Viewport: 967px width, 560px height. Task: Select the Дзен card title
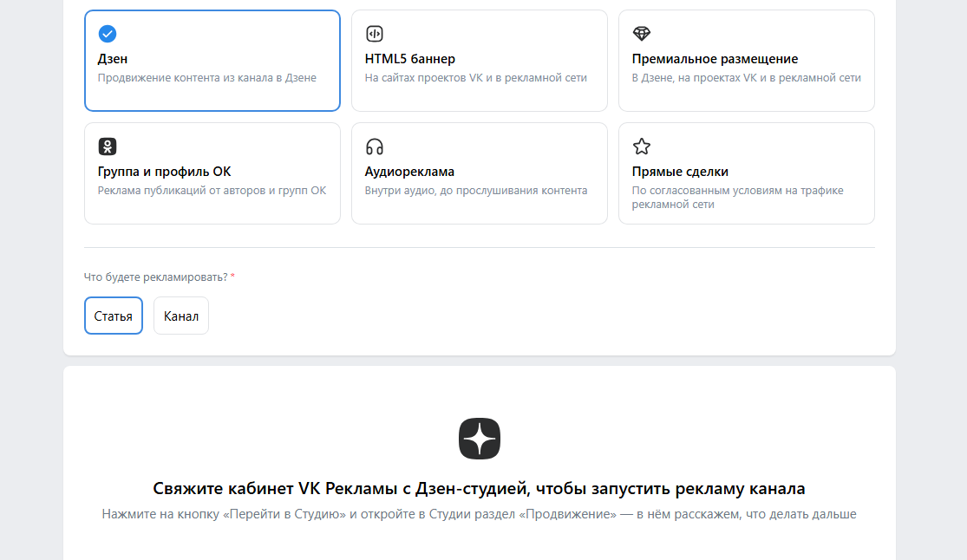click(112, 59)
